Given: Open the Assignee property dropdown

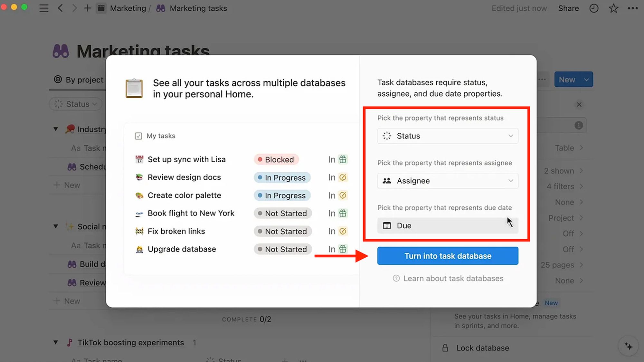Looking at the screenshot, I should coord(448,181).
